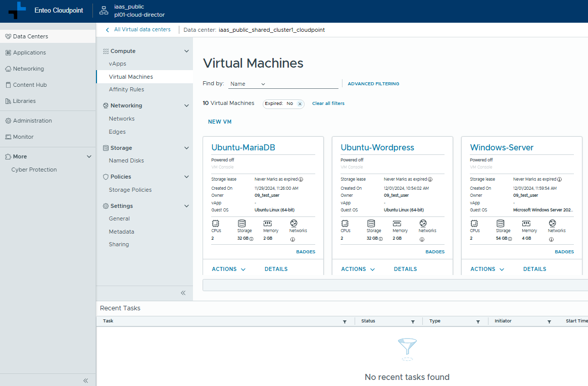
Task: Click the Status column filter icon
Action: pyautogui.click(x=413, y=321)
